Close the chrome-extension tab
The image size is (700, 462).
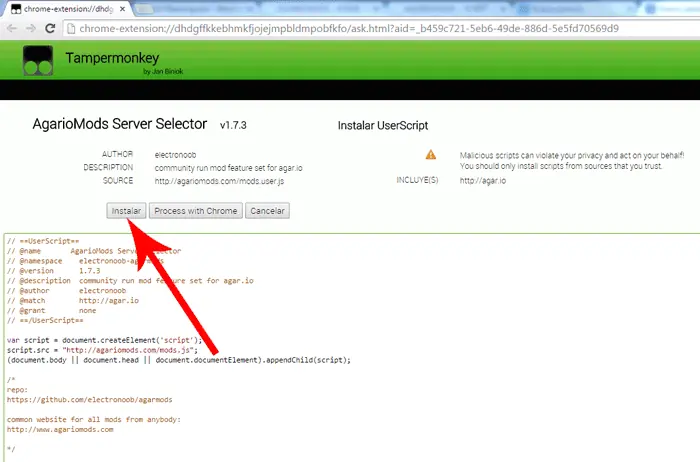[122, 8]
